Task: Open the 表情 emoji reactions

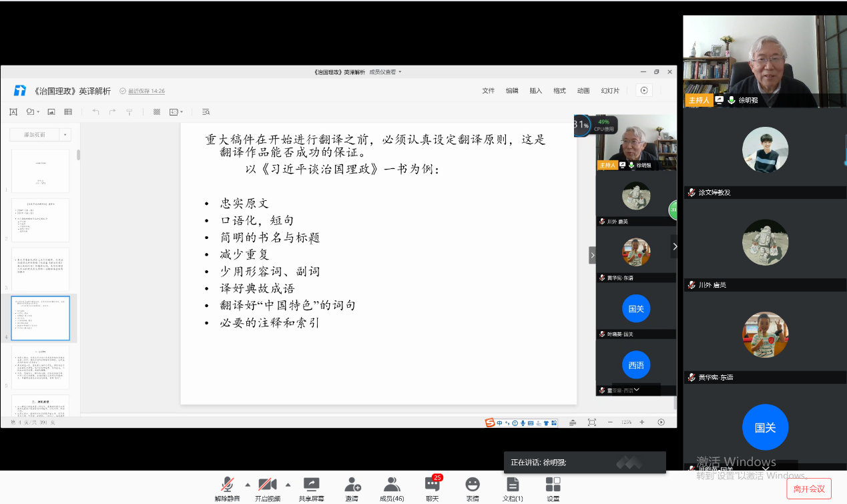Action: [x=473, y=485]
